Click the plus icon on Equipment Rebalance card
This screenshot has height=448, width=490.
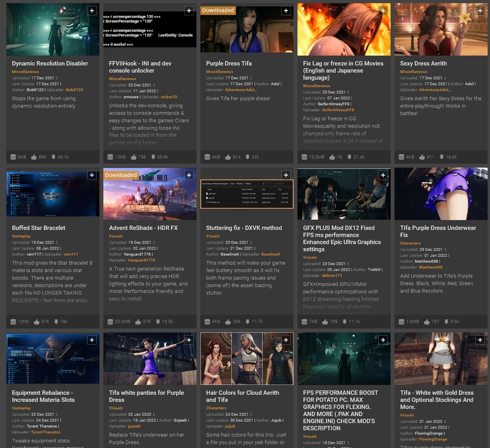[x=92, y=340]
